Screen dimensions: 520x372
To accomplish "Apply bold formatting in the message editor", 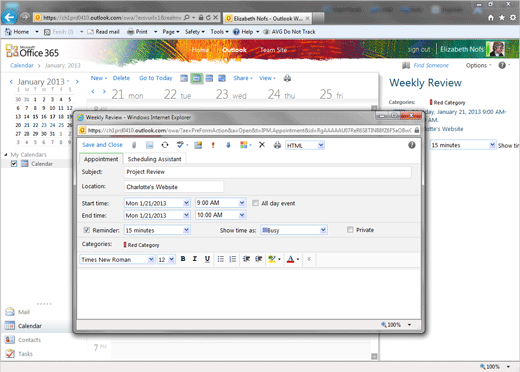I will point(183,259).
